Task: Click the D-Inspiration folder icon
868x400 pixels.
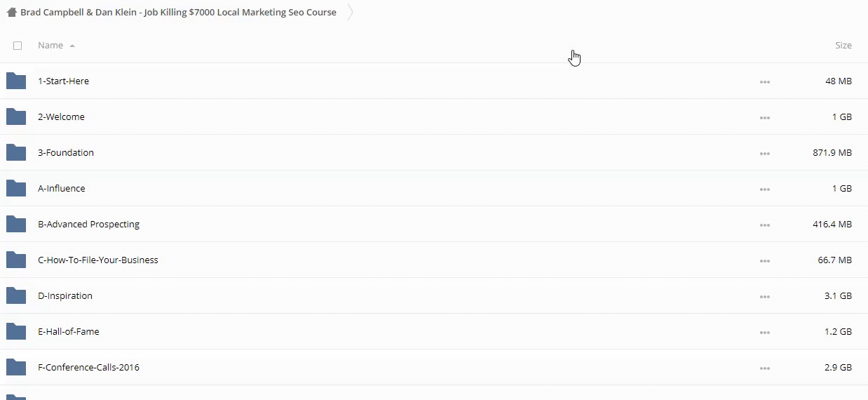Action: (16, 295)
